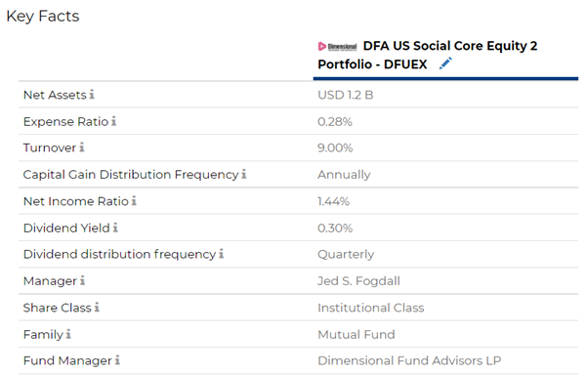The width and height of the screenshot is (588, 375).
Task: Click the pencil edit icon beside DFUEX
Action: (x=445, y=63)
